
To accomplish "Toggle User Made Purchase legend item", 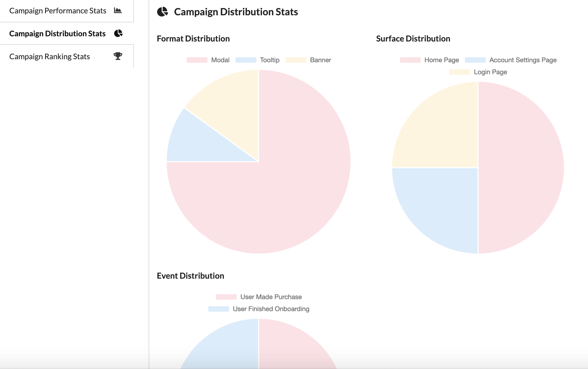I will [x=271, y=297].
